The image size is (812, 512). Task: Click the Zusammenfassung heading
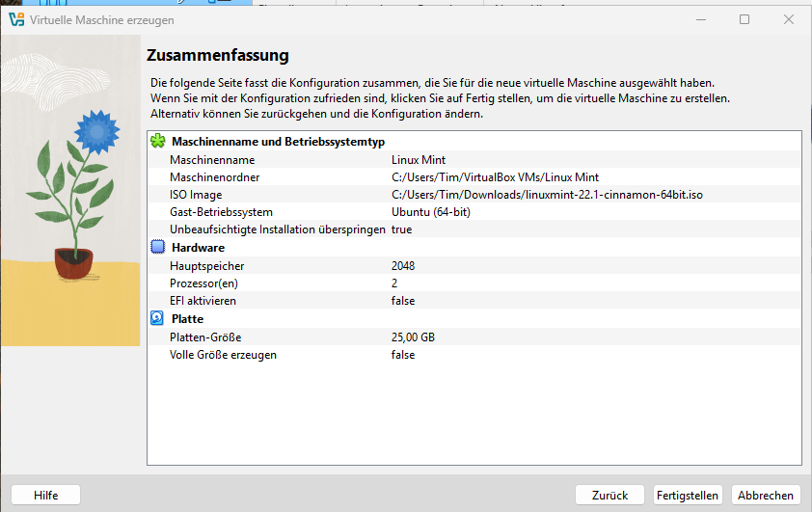tap(218, 55)
